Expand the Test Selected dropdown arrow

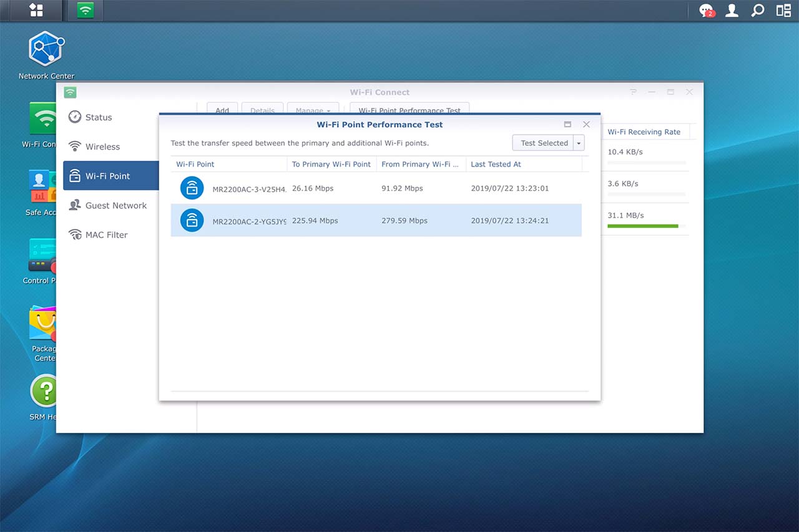click(x=579, y=143)
